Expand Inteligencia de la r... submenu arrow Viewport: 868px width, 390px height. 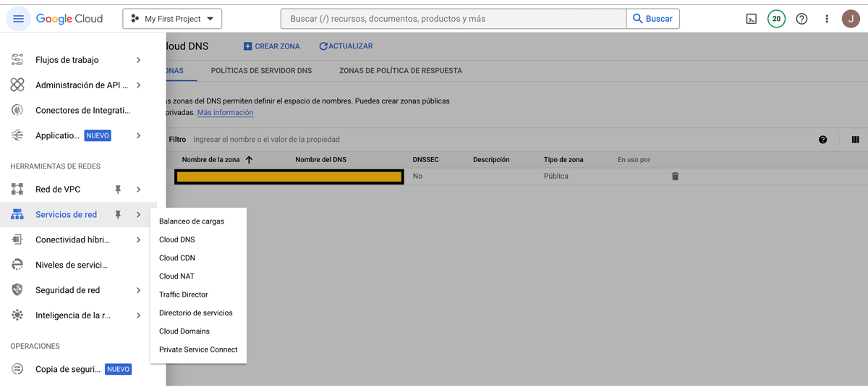point(138,315)
